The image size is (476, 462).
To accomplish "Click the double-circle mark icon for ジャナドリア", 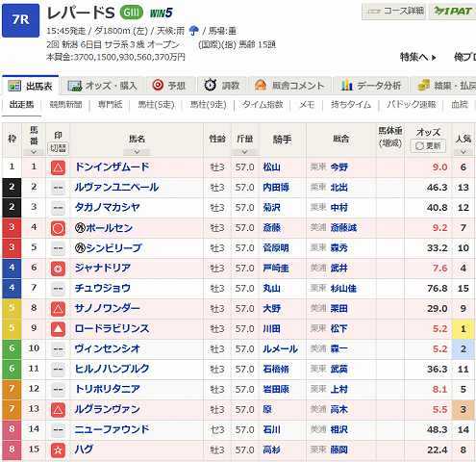I will (58, 269).
